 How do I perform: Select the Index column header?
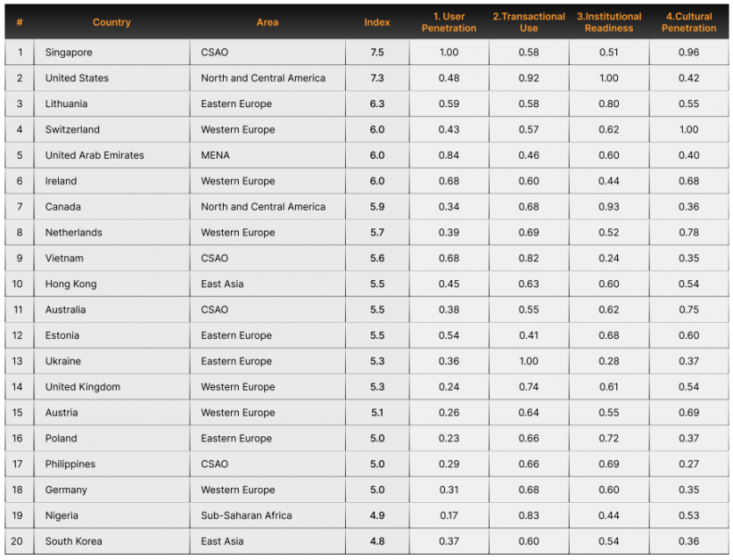click(x=377, y=22)
